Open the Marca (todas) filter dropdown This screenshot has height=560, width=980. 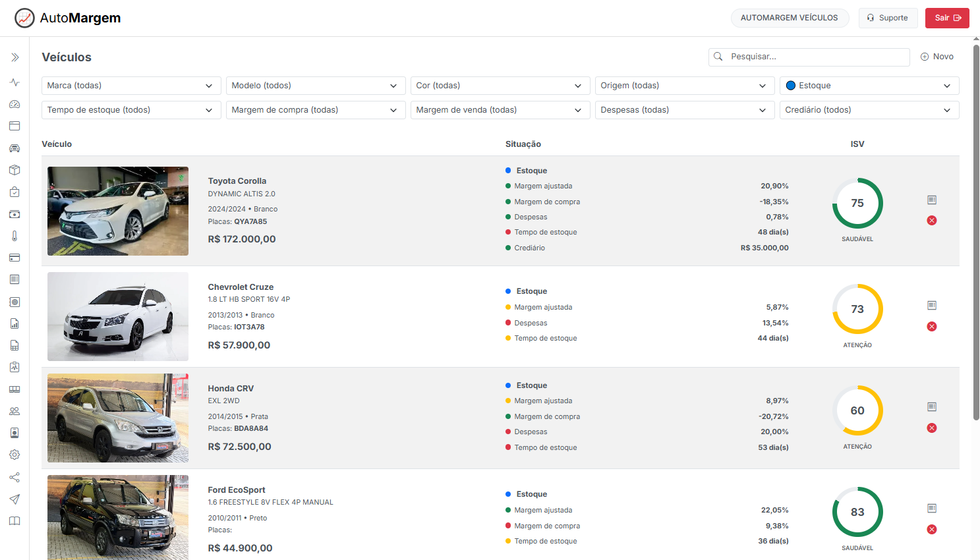(x=130, y=86)
